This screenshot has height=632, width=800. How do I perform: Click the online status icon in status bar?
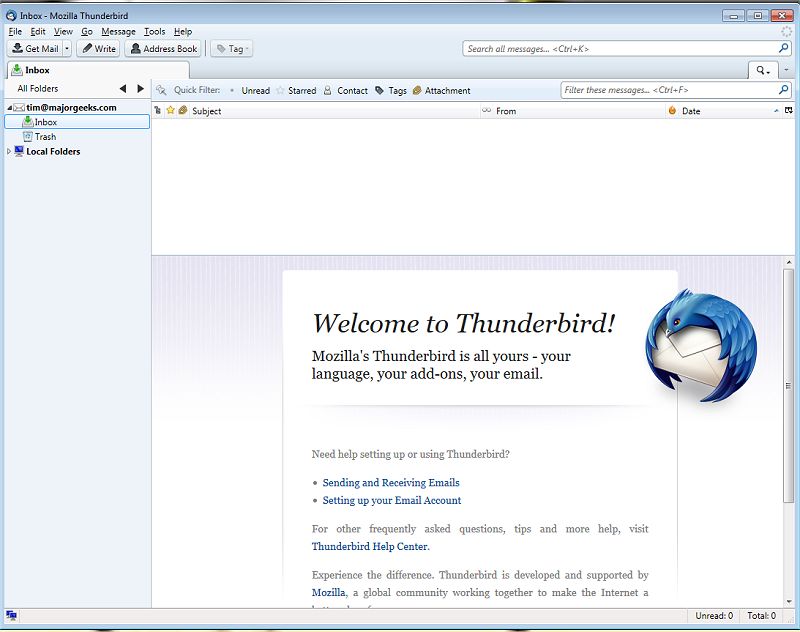11,616
